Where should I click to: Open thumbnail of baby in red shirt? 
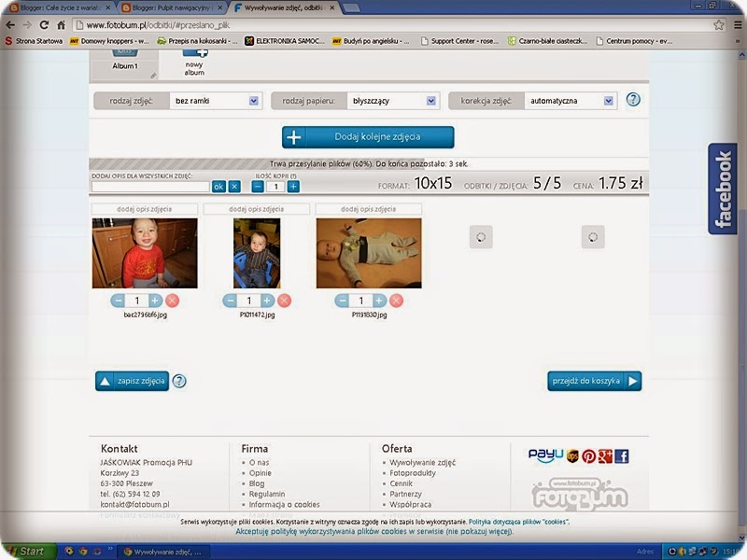(x=145, y=253)
